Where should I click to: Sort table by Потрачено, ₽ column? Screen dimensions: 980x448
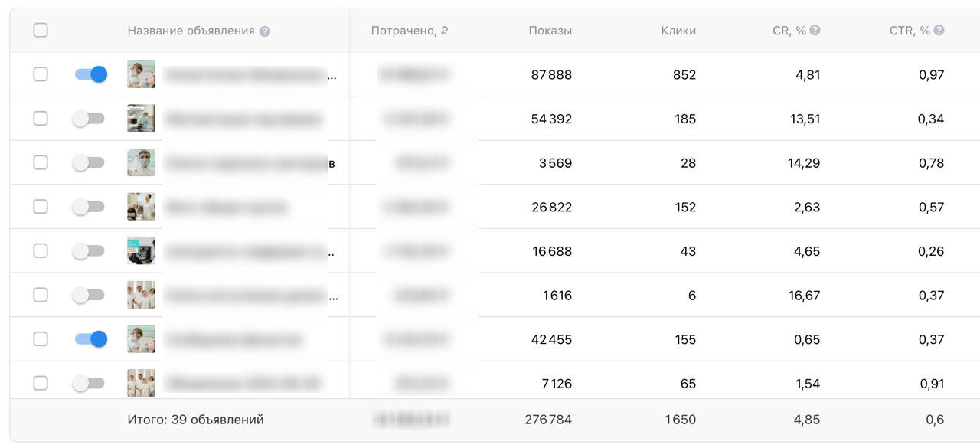409,31
